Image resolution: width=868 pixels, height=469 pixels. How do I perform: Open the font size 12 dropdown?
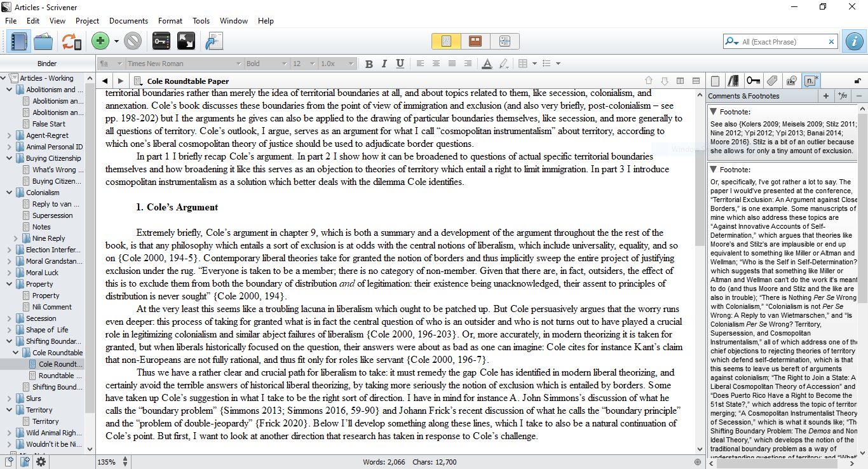304,64
